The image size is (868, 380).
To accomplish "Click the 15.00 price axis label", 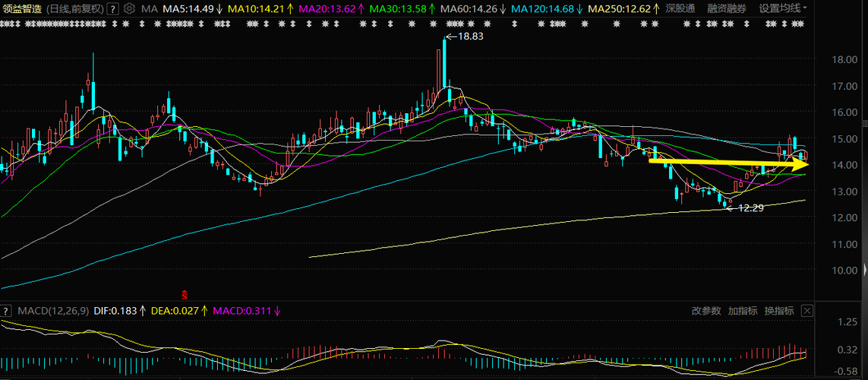I will 844,138.
